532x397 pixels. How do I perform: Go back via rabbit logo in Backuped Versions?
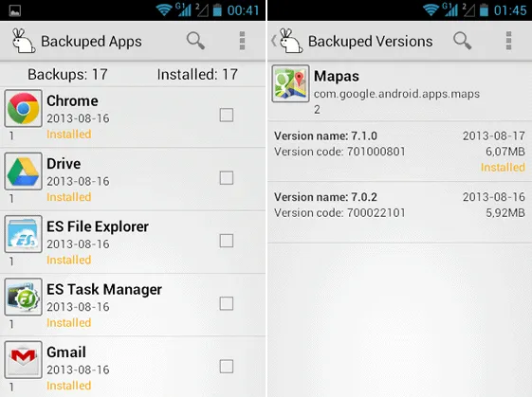point(287,41)
